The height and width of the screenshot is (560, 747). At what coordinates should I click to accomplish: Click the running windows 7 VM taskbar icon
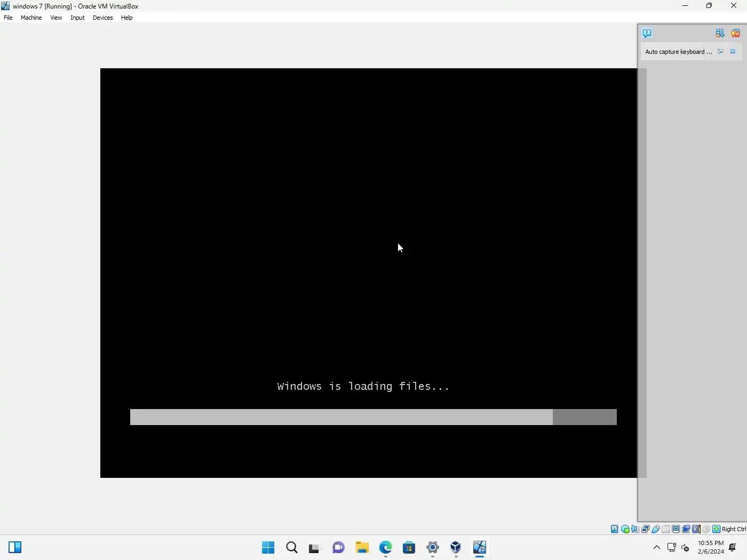click(x=479, y=547)
